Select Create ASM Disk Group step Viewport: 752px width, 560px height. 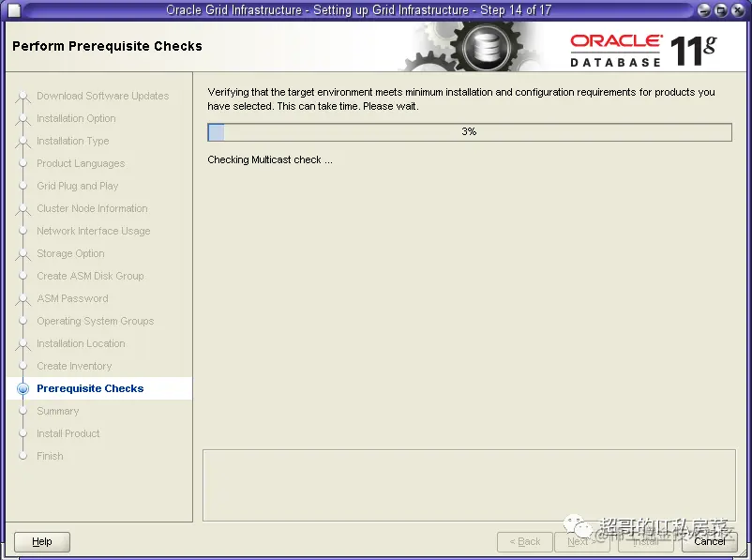coord(90,276)
